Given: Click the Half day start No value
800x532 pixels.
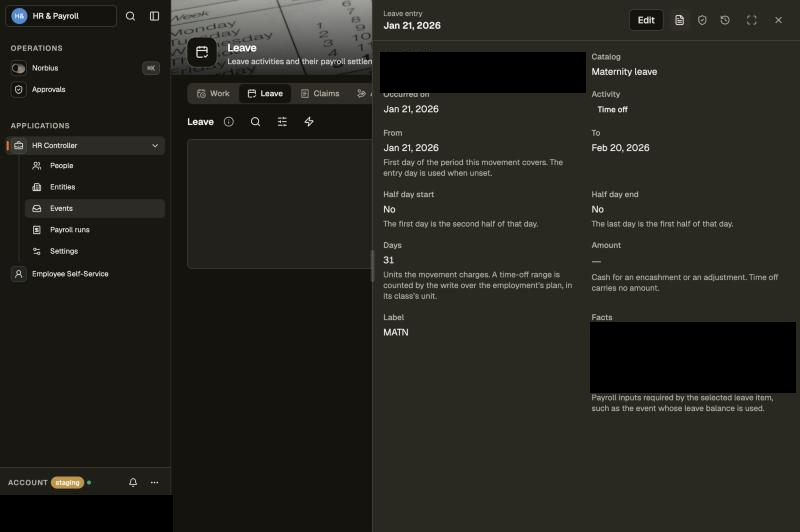Looking at the screenshot, I should 389,210.
